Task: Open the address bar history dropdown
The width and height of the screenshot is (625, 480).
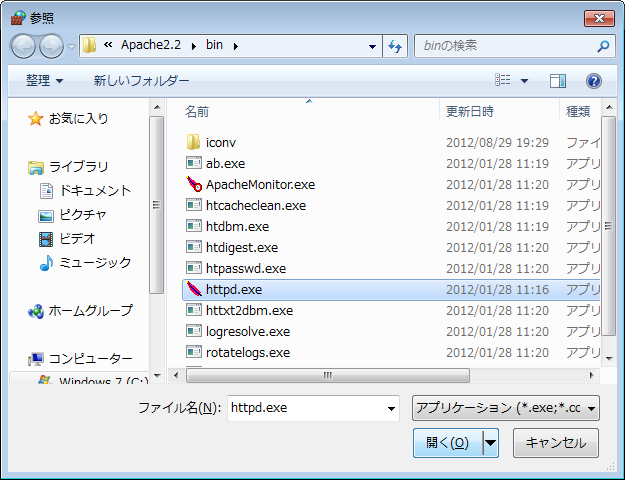Action: 372,46
